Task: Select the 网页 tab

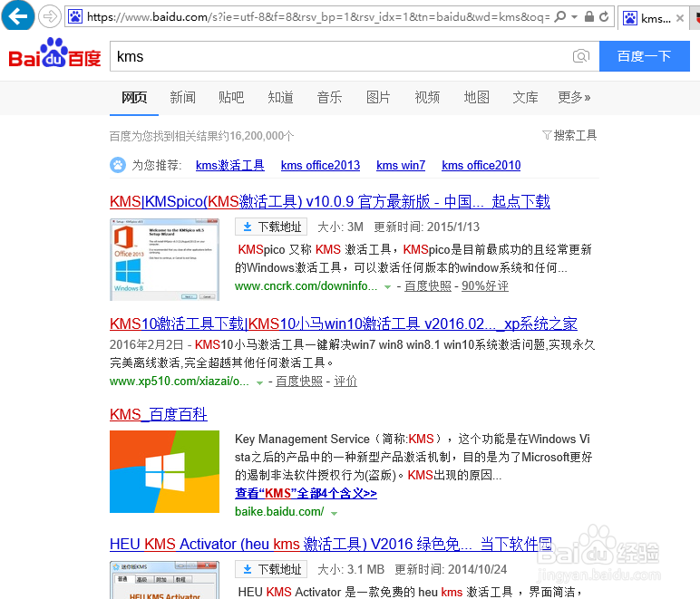Action: [134, 97]
